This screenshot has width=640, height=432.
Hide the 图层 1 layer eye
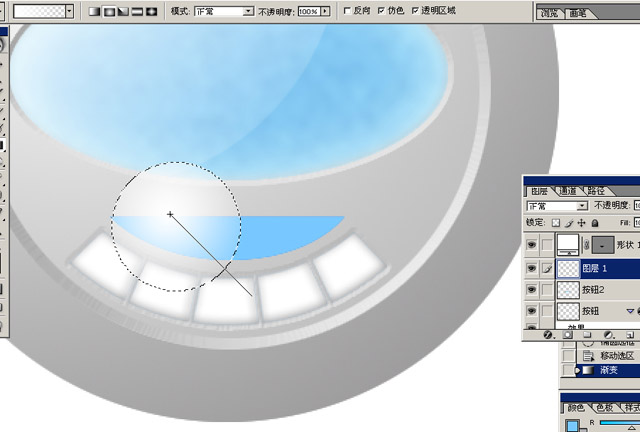531,268
